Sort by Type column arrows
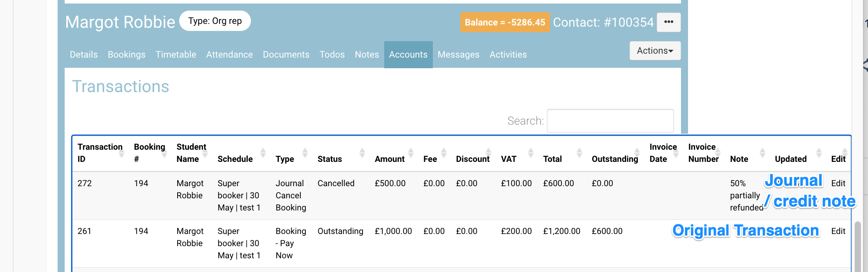The height and width of the screenshot is (272, 868). 305,153
